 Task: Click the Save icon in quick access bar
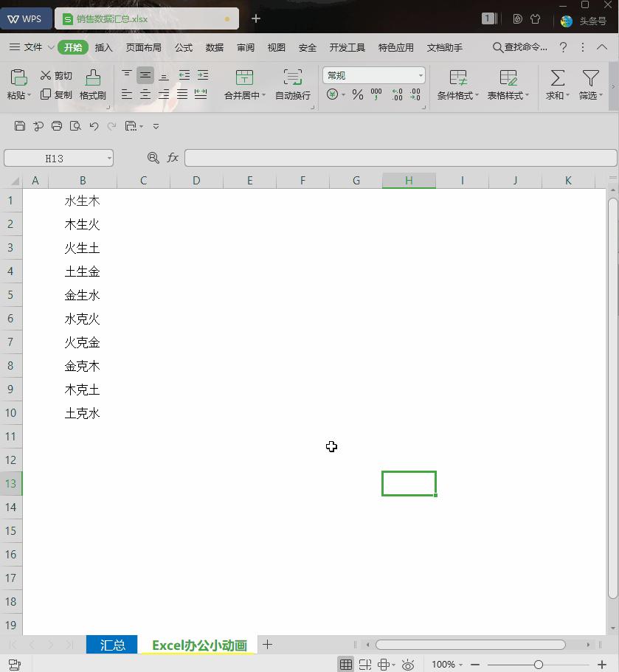pyautogui.click(x=19, y=125)
